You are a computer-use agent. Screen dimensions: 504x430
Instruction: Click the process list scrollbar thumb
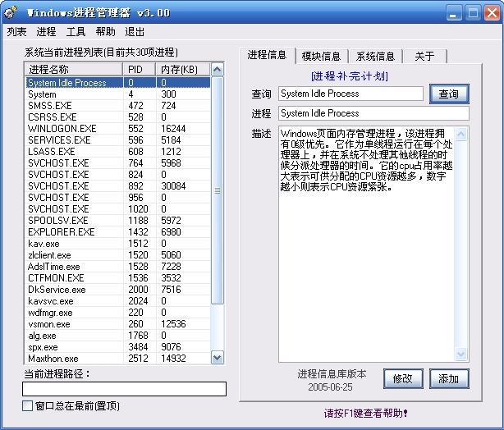click(218, 190)
